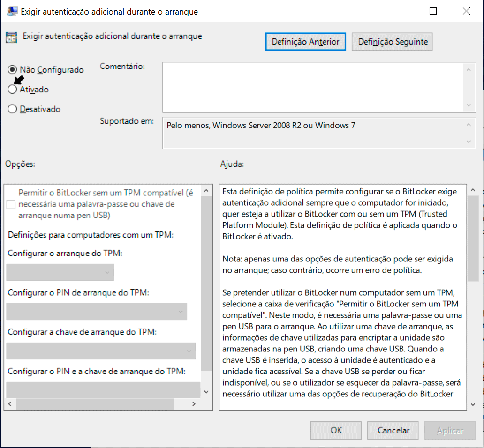Click the Suportado em scroll down arrow
The width and height of the screenshot is (484, 448).
tap(469, 142)
